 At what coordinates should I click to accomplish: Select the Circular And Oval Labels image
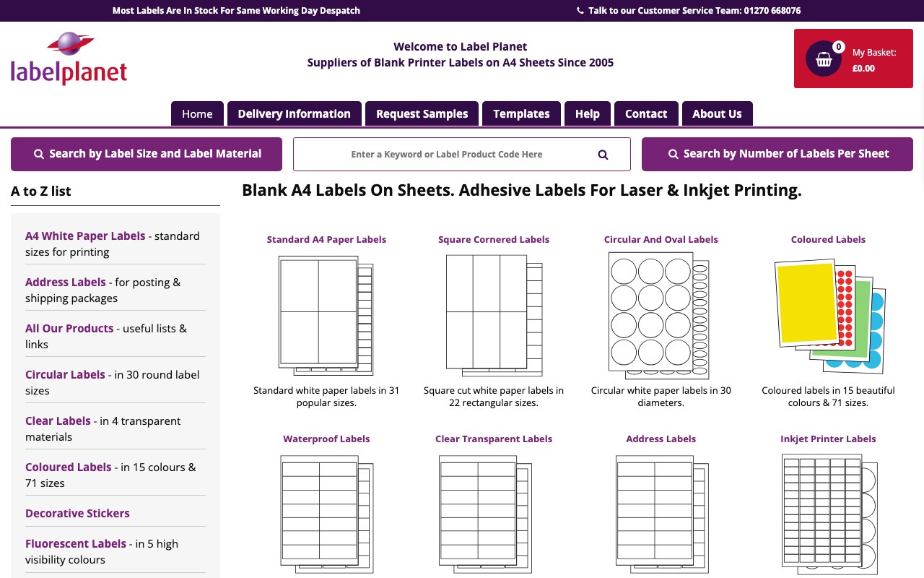(x=661, y=315)
